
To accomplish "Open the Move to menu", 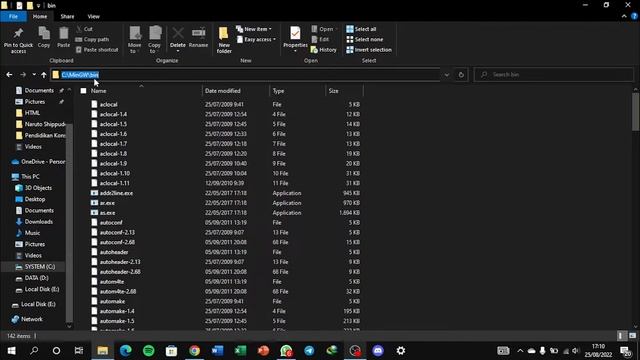I will (134, 40).
